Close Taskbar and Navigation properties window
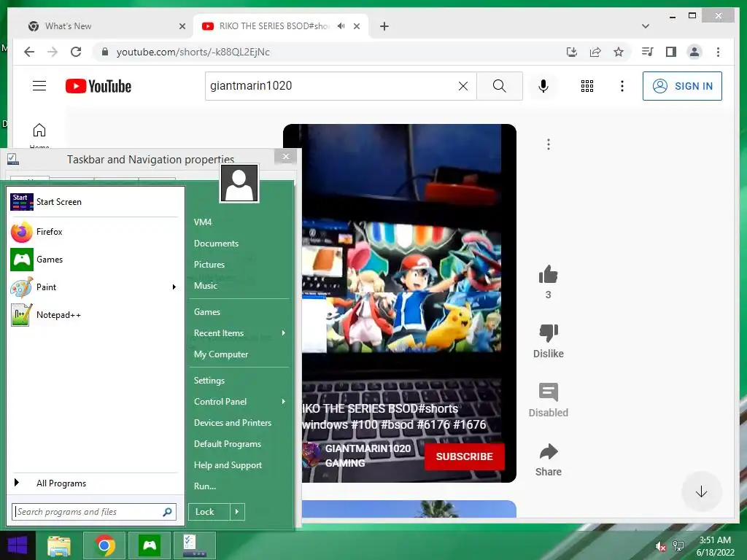This screenshot has width=747, height=560. tap(285, 157)
